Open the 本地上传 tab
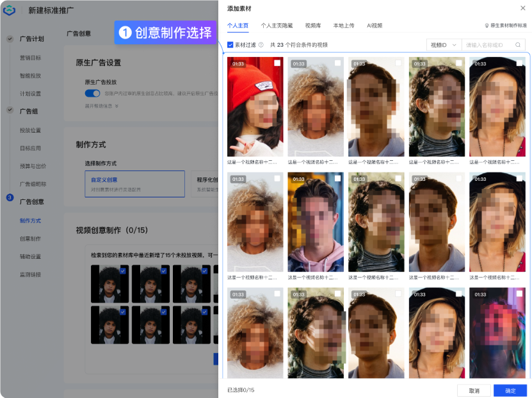This screenshot has width=532, height=398. point(344,26)
